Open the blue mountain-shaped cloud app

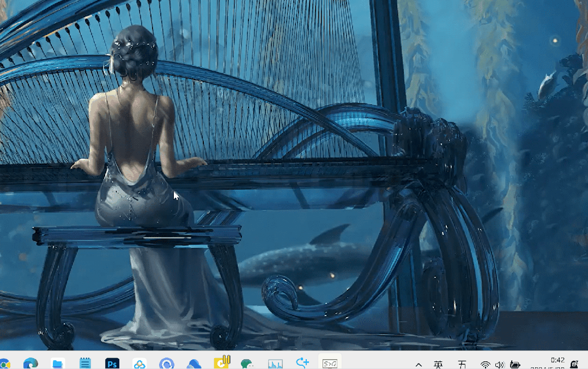(194, 364)
